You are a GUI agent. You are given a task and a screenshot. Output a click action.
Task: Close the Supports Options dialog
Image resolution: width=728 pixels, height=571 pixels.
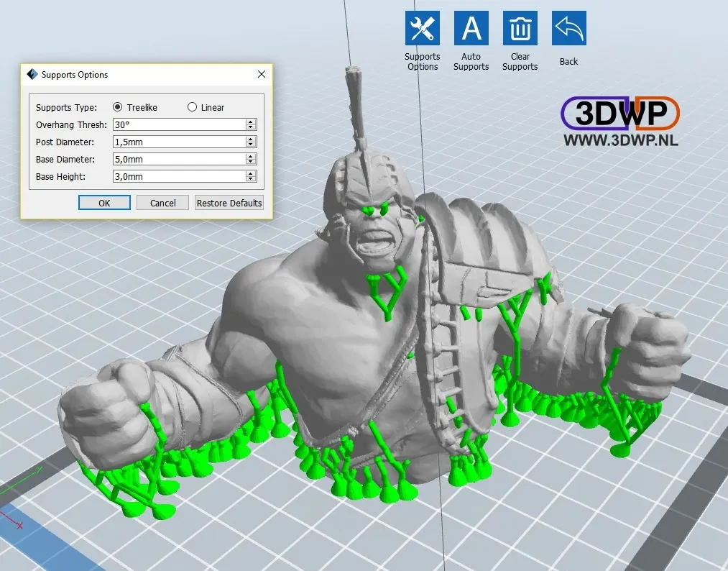click(x=262, y=74)
